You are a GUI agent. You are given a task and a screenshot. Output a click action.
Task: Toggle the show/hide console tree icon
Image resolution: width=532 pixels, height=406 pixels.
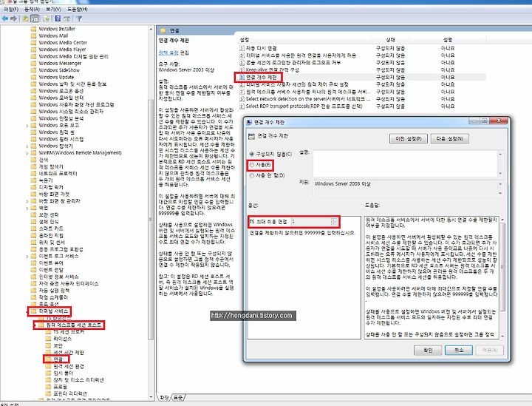(35, 18)
